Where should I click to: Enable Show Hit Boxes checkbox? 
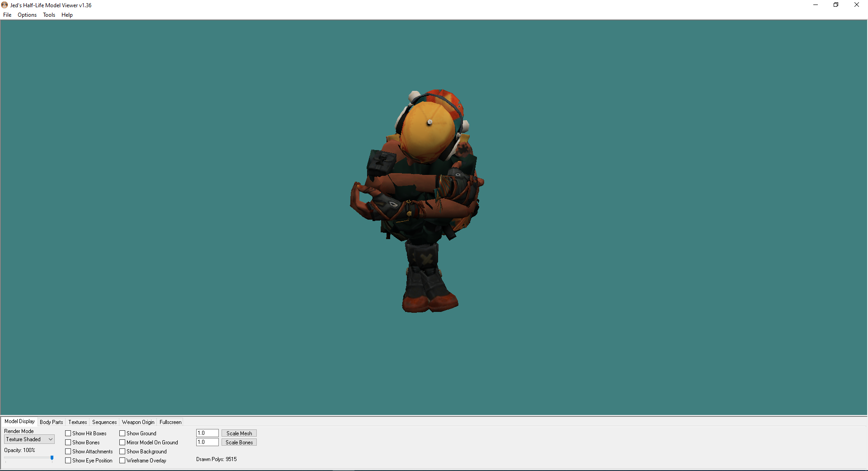click(x=68, y=433)
